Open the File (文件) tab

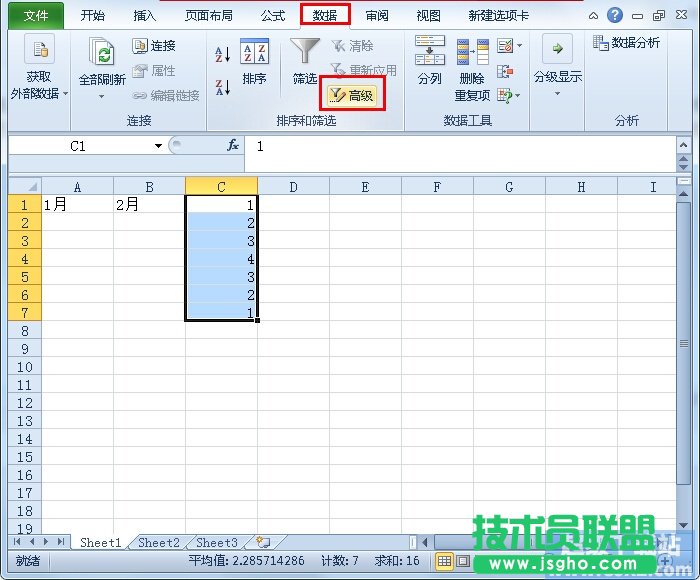(x=36, y=16)
